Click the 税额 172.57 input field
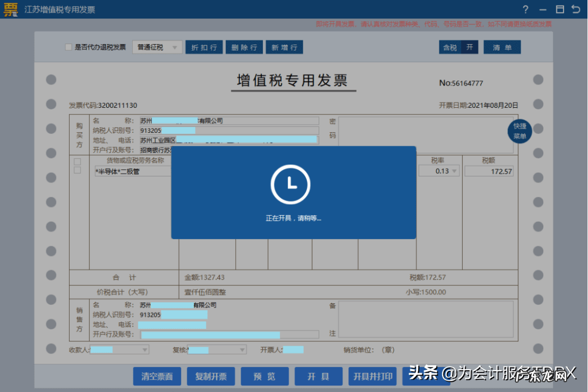Viewport: 588px width, 392px height. pyautogui.click(x=489, y=171)
